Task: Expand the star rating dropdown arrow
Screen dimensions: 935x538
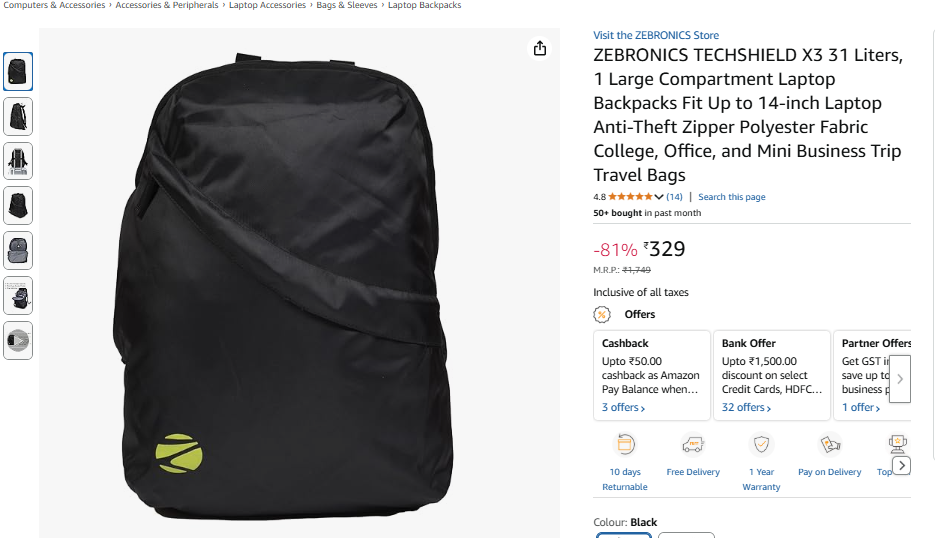Action: click(658, 197)
